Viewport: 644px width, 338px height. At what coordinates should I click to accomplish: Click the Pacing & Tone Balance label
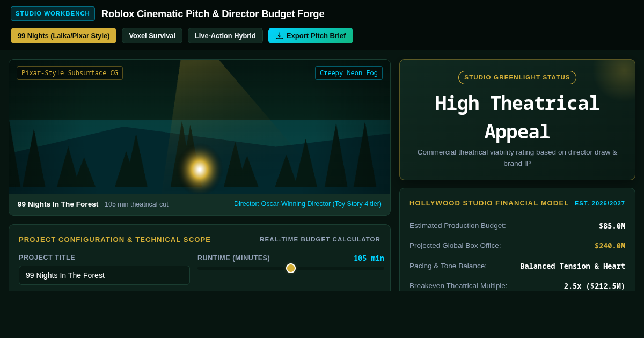tap(448, 266)
